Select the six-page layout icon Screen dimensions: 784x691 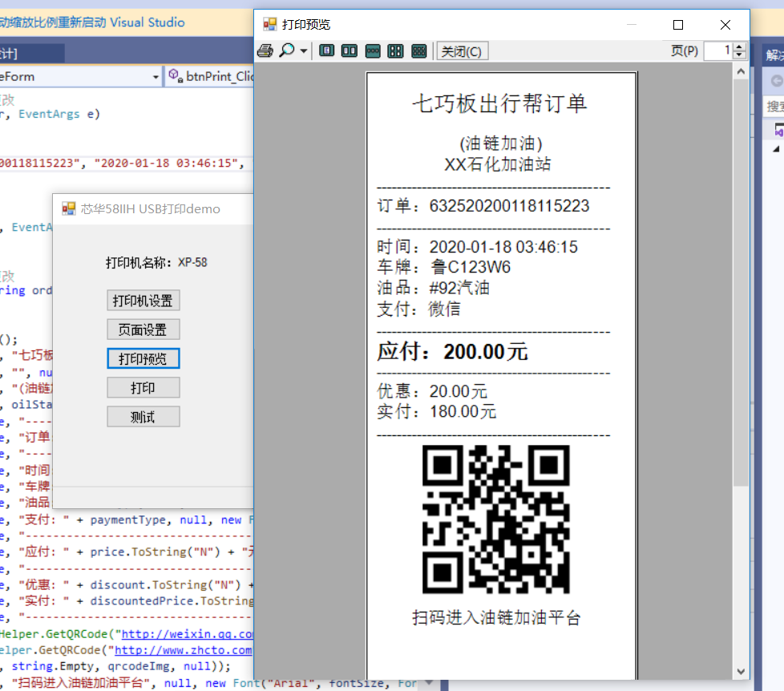[x=419, y=51]
